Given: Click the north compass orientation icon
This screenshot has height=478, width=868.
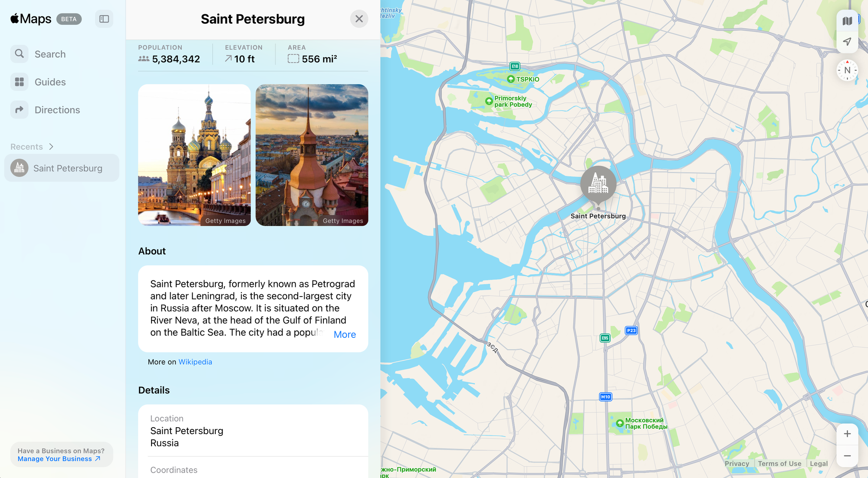Looking at the screenshot, I should pyautogui.click(x=847, y=71).
